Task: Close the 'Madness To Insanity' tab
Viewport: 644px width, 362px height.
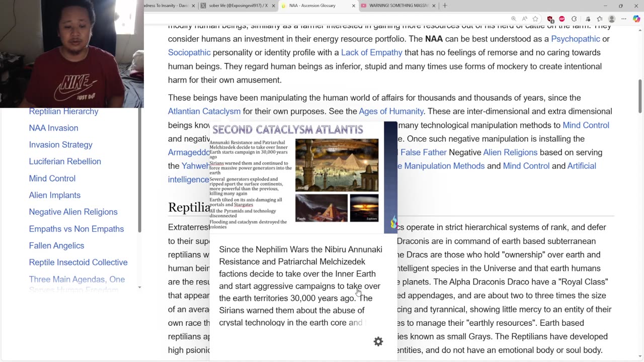Action: (x=193, y=6)
